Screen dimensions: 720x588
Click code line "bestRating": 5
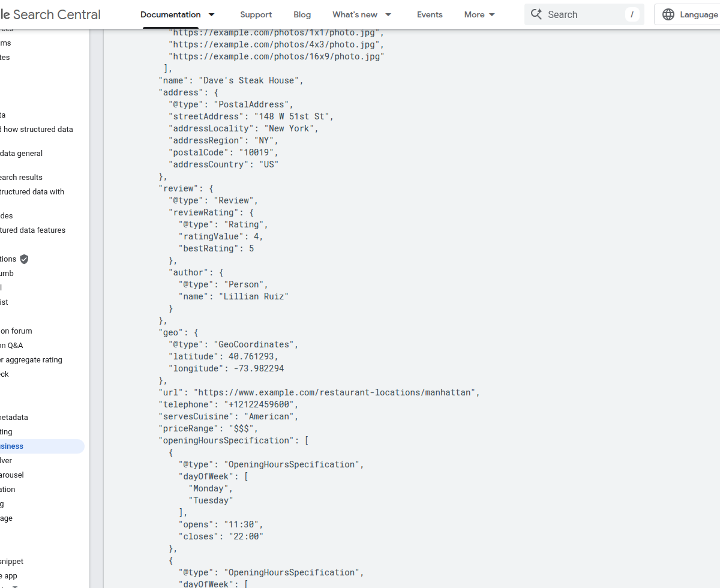click(216, 248)
